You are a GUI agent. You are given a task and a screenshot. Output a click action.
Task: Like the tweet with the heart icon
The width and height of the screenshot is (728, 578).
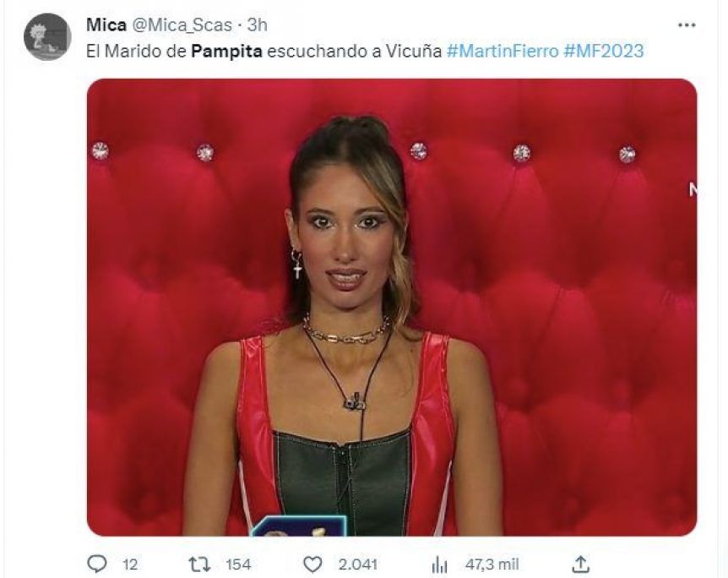pyautogui.click(x=312, y=564)
